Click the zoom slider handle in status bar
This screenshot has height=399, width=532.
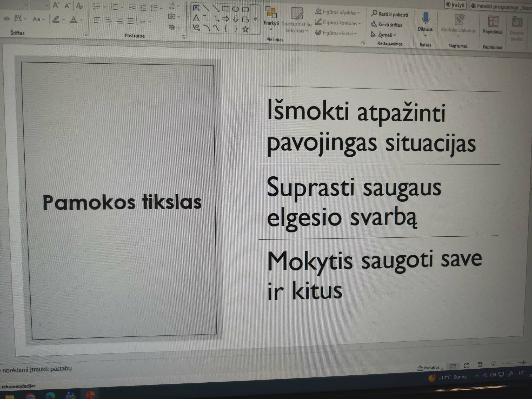[523, 362]
